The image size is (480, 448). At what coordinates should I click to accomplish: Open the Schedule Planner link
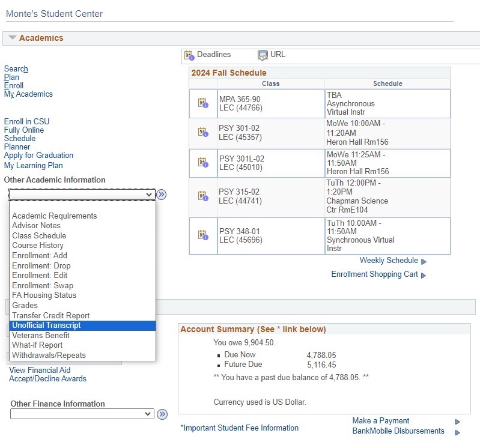pyautogui.click(x=20, y=142)
